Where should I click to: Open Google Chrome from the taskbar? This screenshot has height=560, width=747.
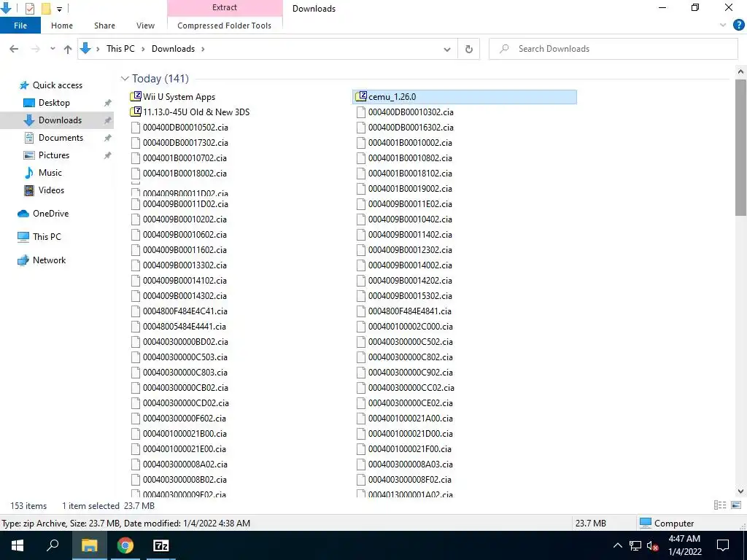point(125,545)
